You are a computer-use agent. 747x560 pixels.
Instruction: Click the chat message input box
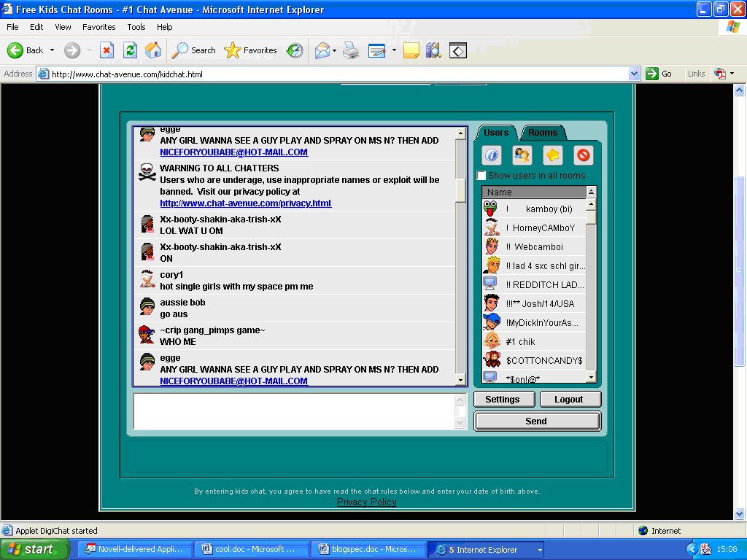click(295, 411)
